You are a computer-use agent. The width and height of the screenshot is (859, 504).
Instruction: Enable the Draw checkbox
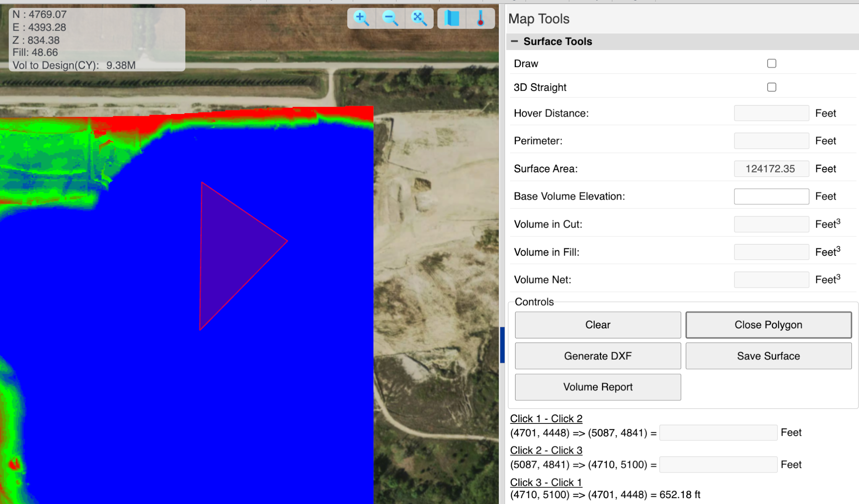[771, 63]
